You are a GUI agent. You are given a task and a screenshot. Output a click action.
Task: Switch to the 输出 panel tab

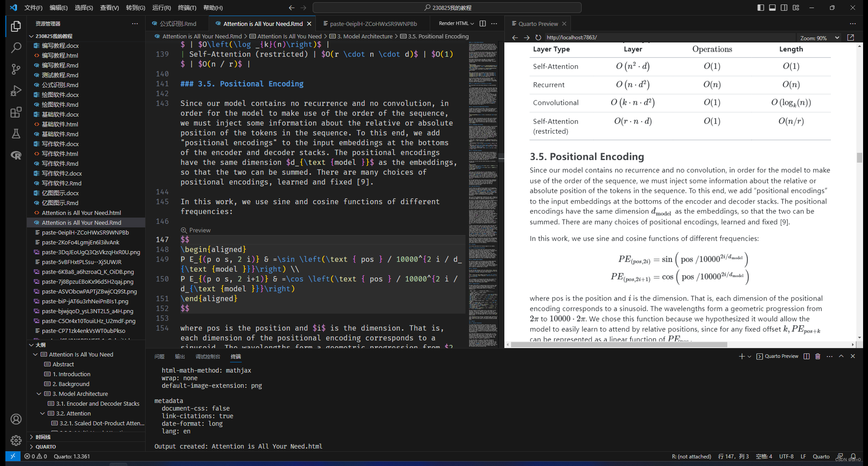[180, 357]
